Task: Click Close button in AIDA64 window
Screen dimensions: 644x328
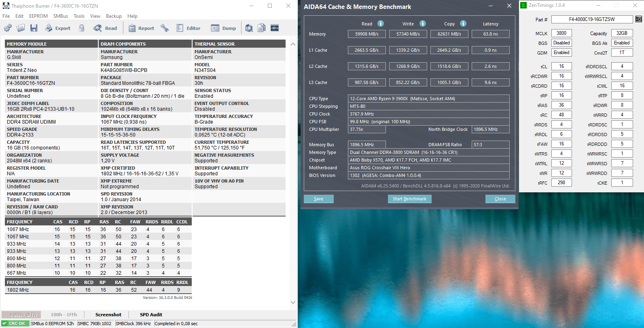Action: tap(500, 199)
